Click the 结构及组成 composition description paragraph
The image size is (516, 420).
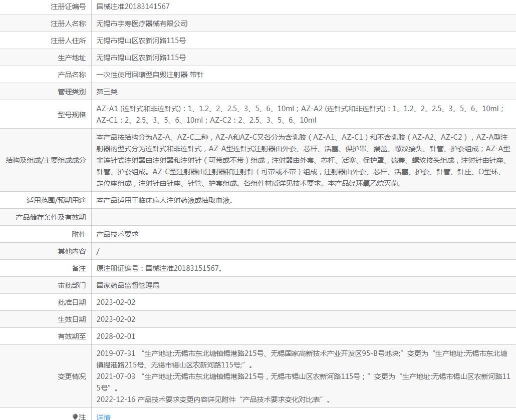click(x=304, y=160)
